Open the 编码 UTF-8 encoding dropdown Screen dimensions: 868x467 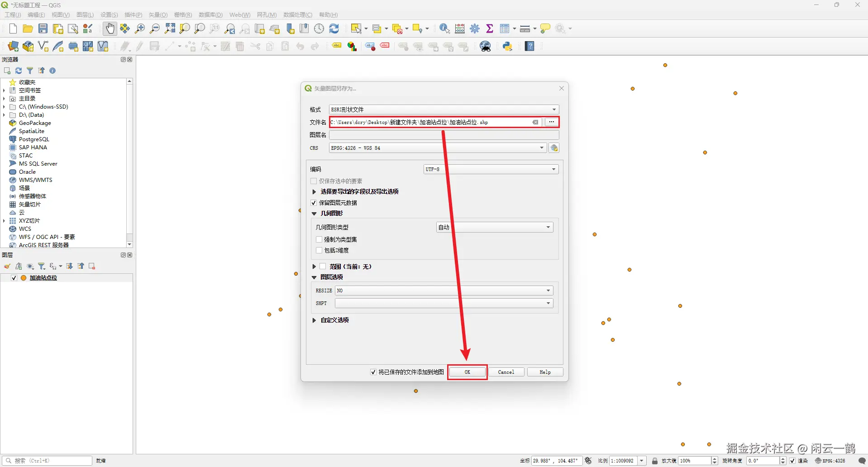tap(491, 169)
